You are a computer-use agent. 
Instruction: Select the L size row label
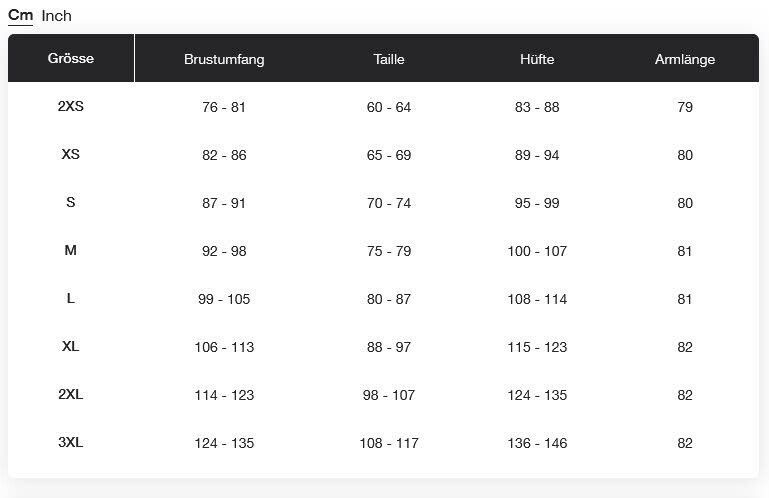click(71, 298)
